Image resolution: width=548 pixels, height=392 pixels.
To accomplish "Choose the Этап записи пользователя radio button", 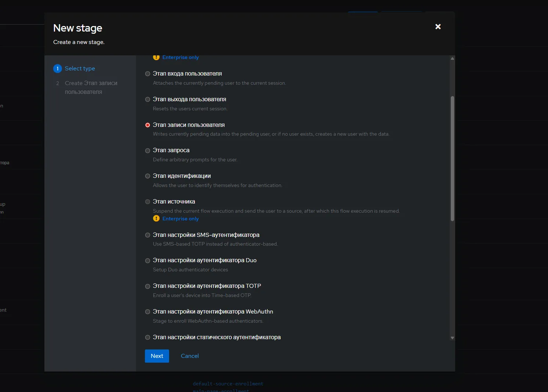I will coord(147,125).
